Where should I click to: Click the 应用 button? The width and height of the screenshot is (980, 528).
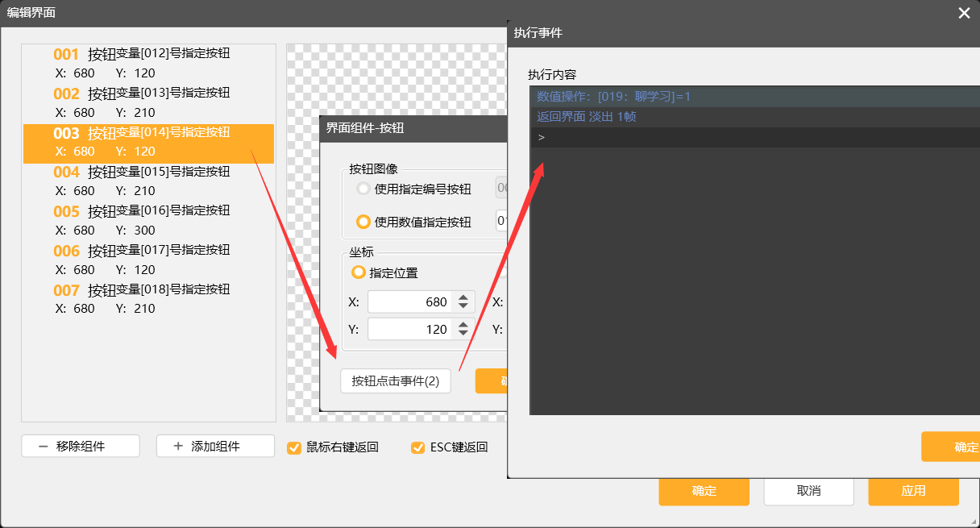tap(913, 491)
